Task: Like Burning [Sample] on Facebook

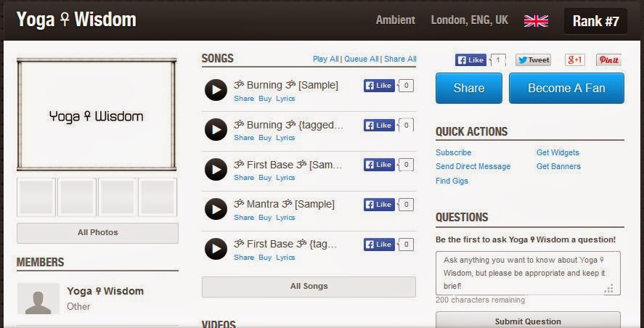Action: [x=379, y=86]
